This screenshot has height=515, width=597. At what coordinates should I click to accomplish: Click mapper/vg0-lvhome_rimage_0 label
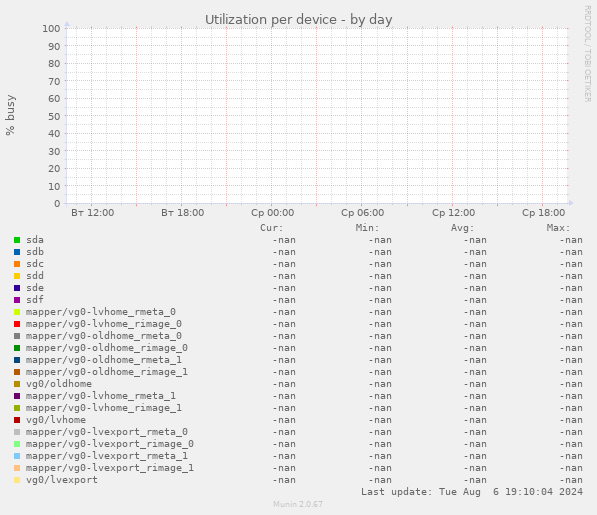[x=104, y=324]
